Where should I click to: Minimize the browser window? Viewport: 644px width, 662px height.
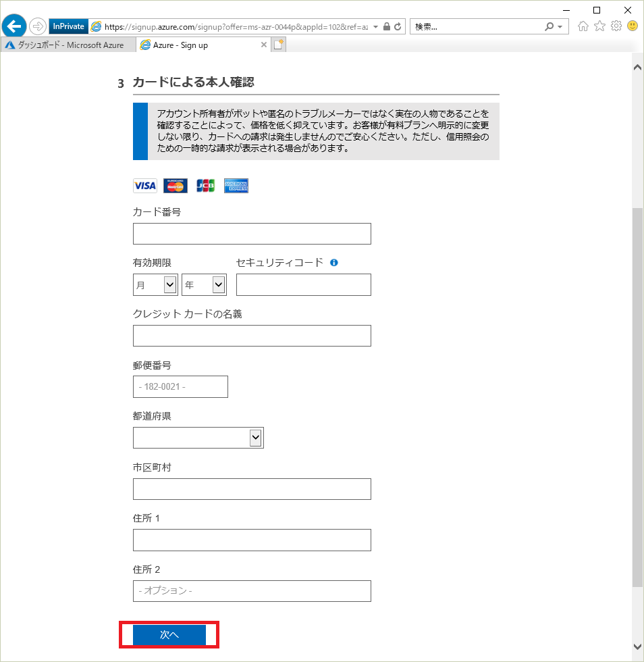566,10
